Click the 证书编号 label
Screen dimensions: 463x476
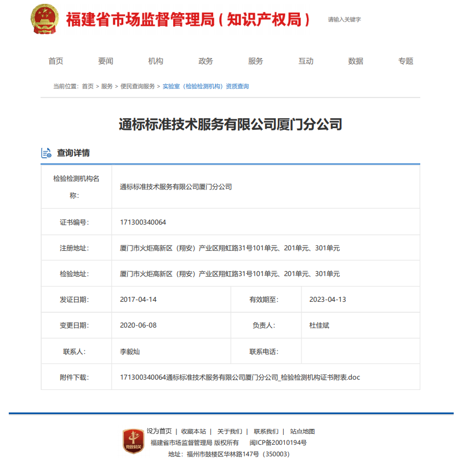[75, 222]
